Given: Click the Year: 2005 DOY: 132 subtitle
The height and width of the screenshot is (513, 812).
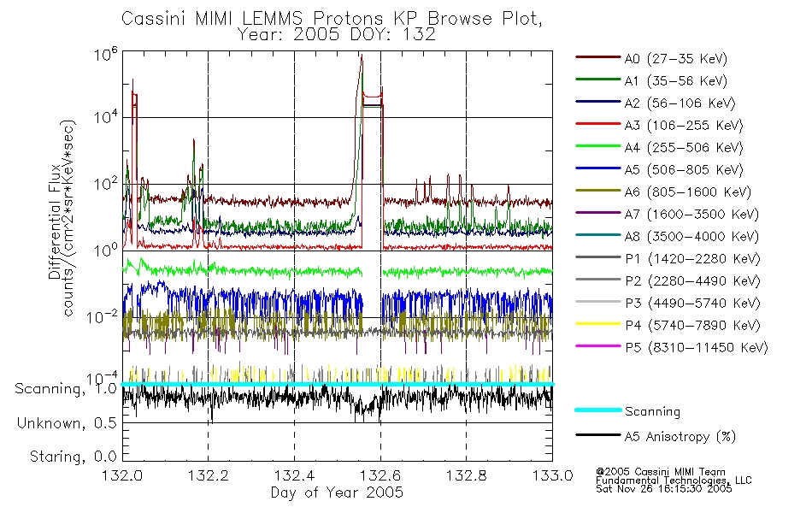Looking at the screenshot, I should 337,35.
